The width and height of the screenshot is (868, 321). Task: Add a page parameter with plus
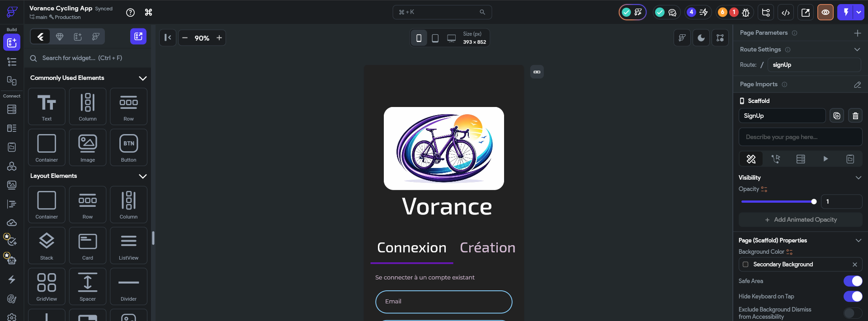[x=858, y=33]
